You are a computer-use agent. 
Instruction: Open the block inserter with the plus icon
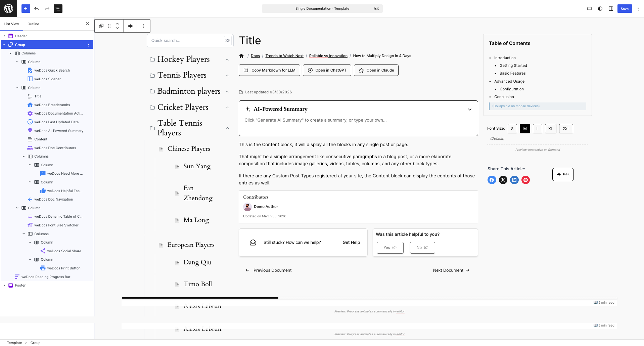26,8
